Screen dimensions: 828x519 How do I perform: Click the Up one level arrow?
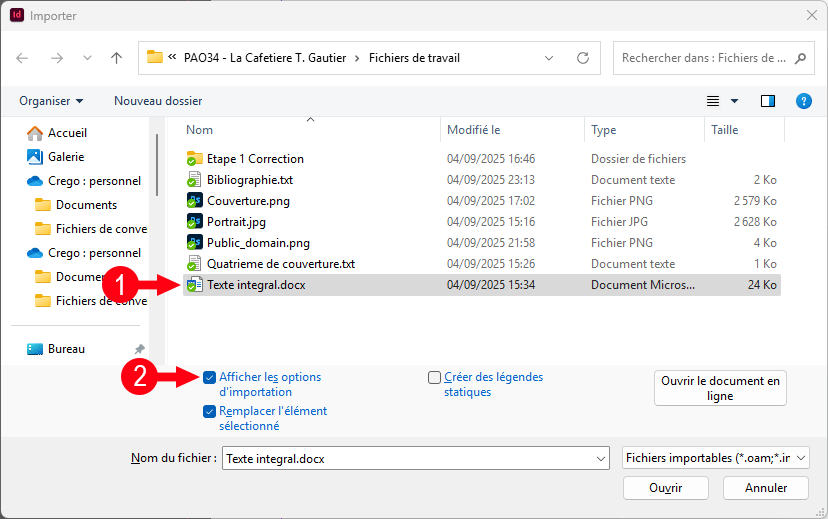coord(116,58)
